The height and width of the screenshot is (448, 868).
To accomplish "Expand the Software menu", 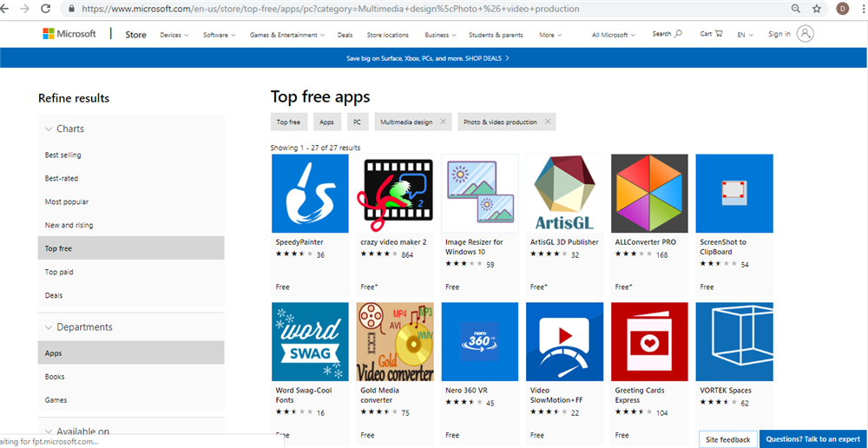I will pos(220,35).
